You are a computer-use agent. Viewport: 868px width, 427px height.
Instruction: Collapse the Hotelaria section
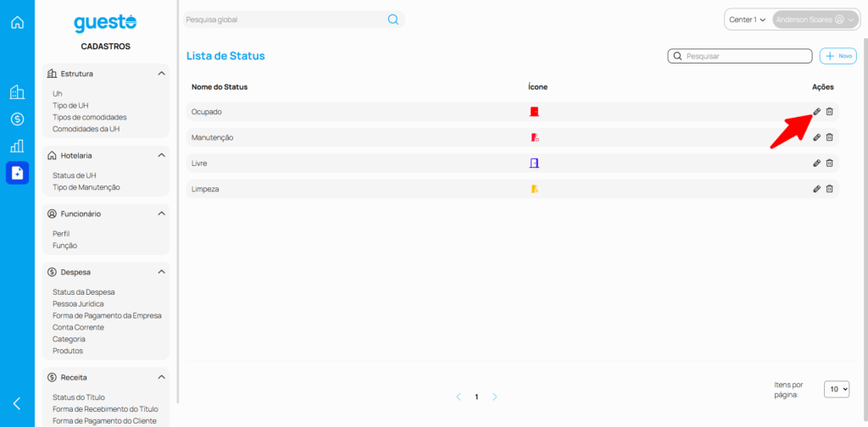[161, 156]
